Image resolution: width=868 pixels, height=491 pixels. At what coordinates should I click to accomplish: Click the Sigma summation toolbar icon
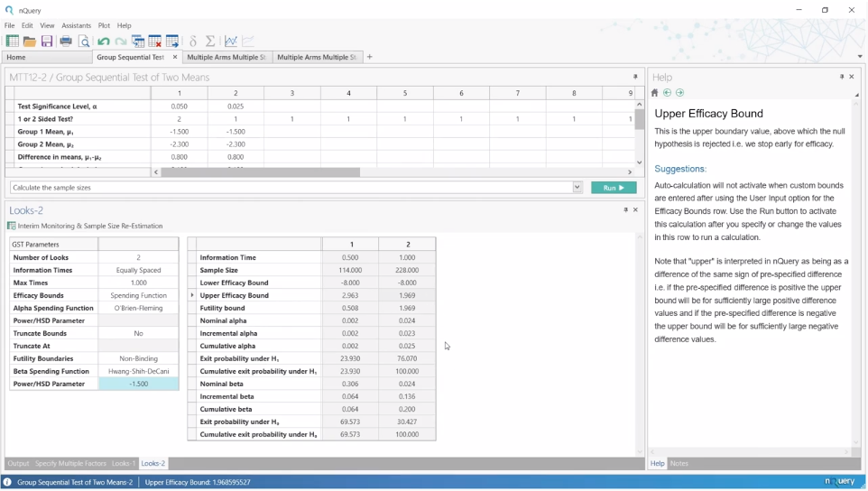[x=210, y=42]
